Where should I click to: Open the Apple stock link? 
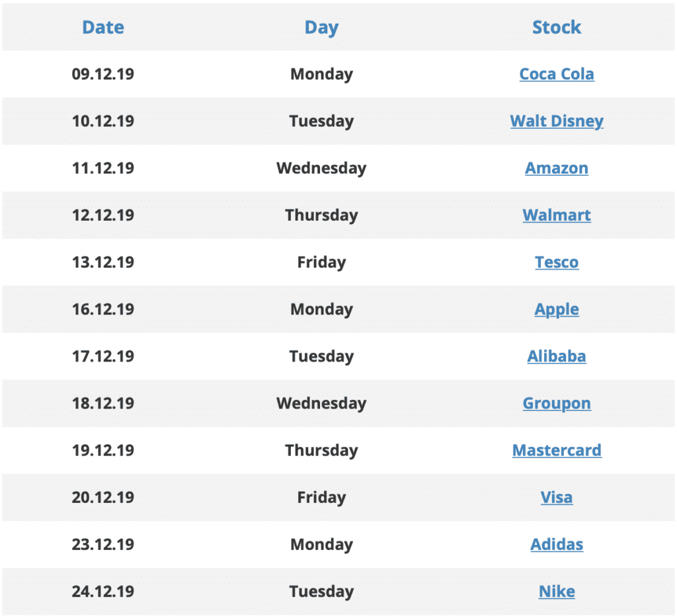(x=557, y=309)
